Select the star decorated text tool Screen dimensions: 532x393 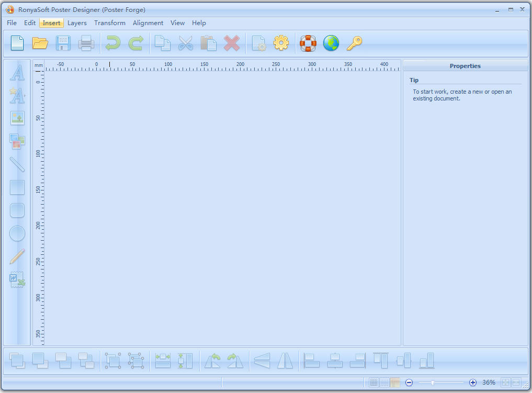coord(17,95)
